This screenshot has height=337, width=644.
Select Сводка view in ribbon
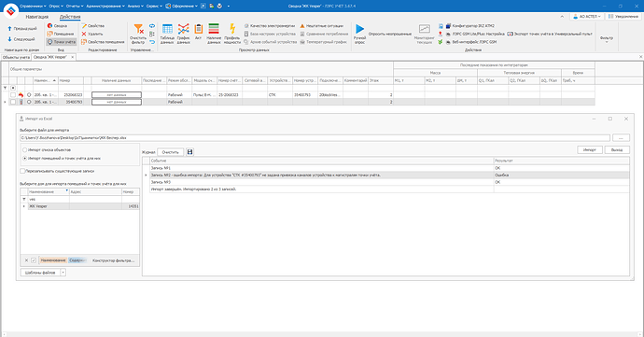tap(57, 25)
